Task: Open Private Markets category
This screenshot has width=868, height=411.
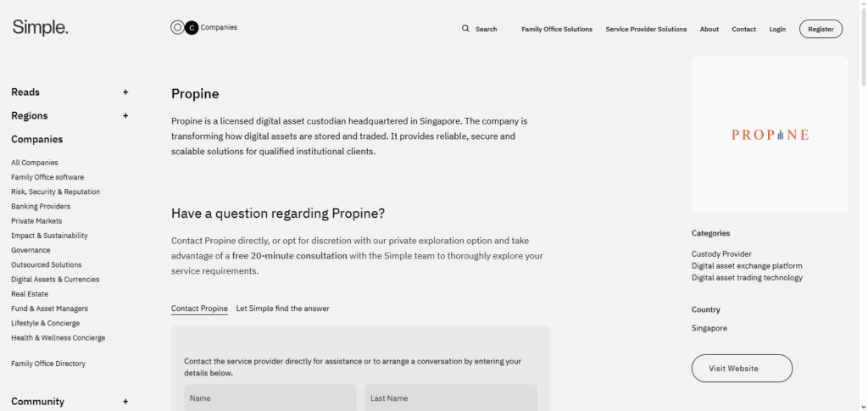Action: pyautogui.click(x=36, y=221)
